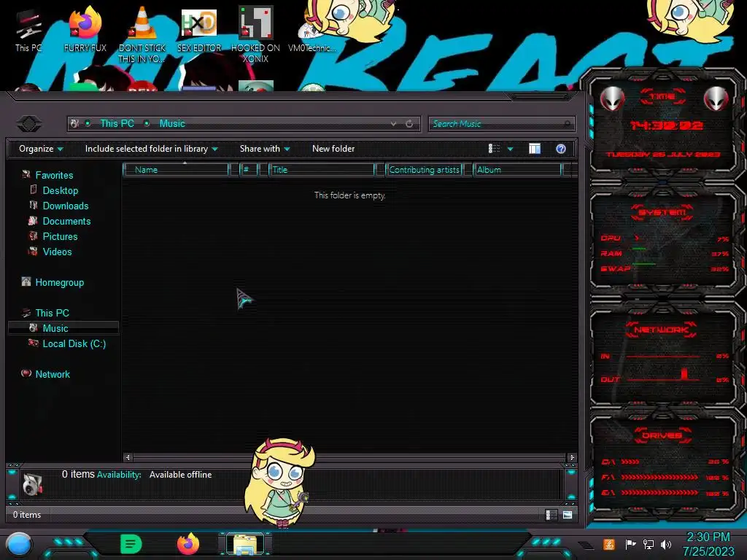Open Firefox from the taskbar

(188, 544)
